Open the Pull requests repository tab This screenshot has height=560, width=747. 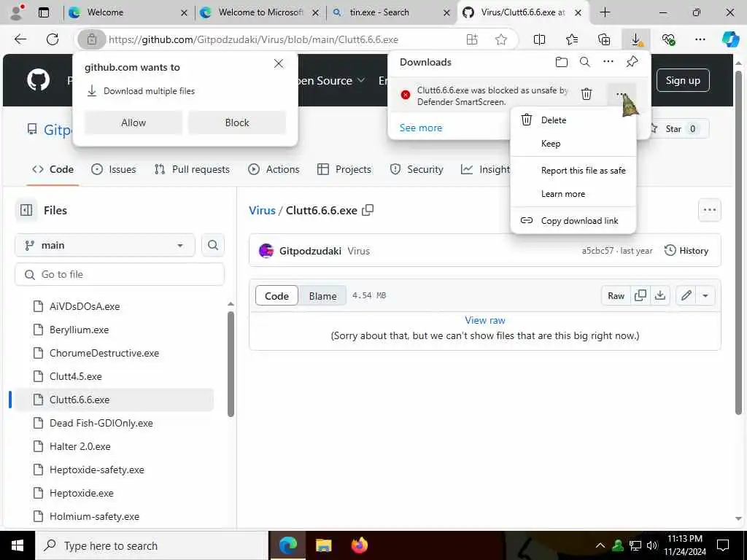tap(192, 169)
